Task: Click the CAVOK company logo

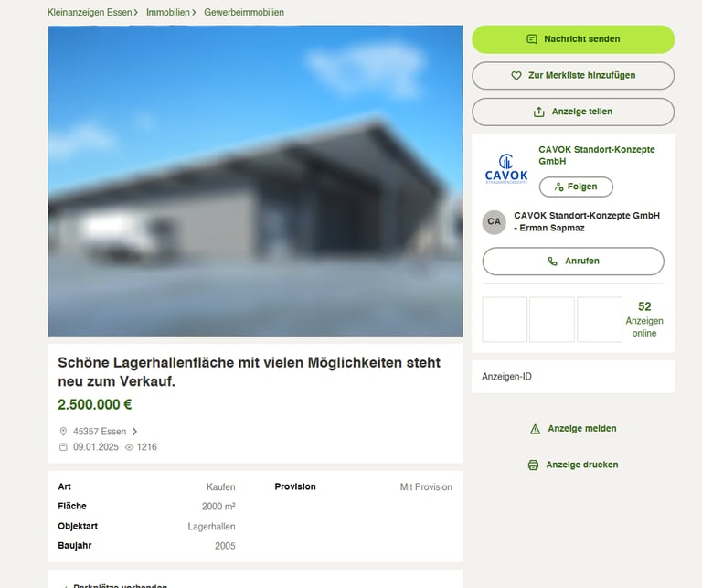Action: point(505,169)
